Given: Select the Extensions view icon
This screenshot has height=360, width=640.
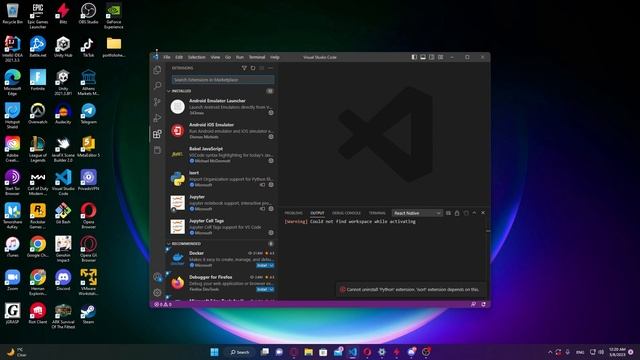Looking at the screenshot, I should 157,134.
